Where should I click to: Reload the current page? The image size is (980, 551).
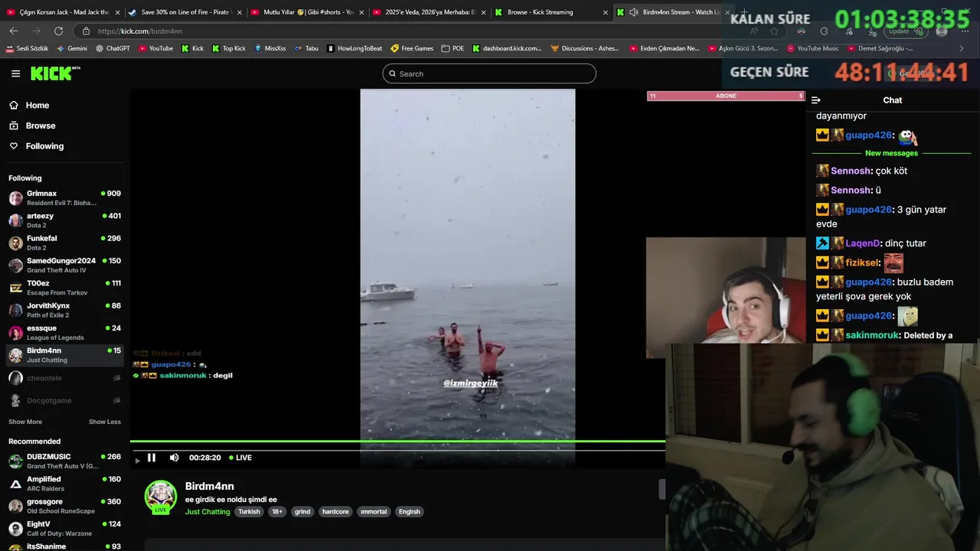pos(59,31)
